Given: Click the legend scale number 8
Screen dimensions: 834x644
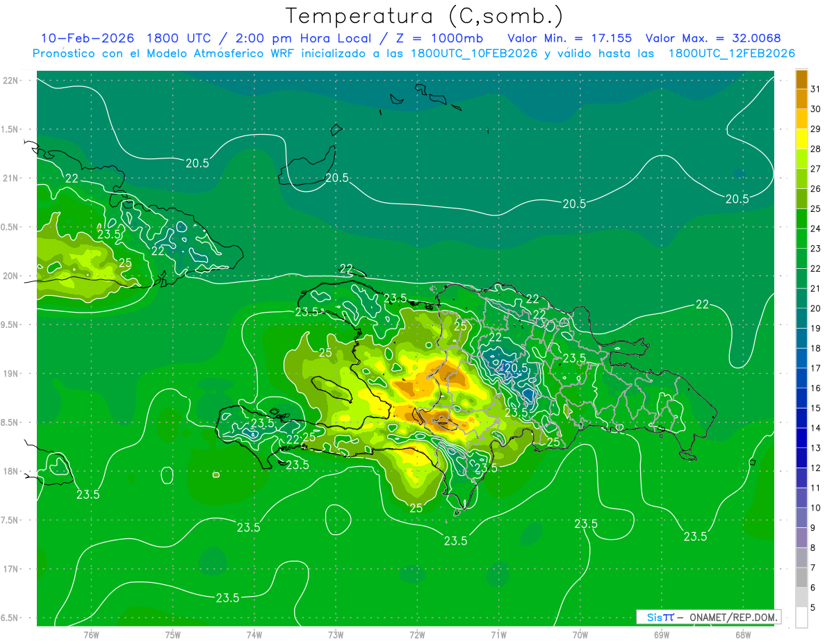Looking at the screenshot, I should pos(813,547).
